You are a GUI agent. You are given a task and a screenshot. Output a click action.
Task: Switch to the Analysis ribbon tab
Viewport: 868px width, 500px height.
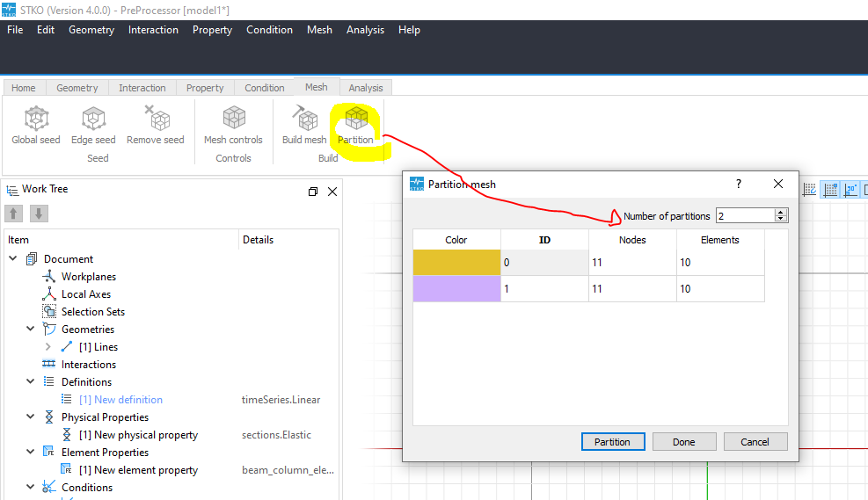coord(365,87)
